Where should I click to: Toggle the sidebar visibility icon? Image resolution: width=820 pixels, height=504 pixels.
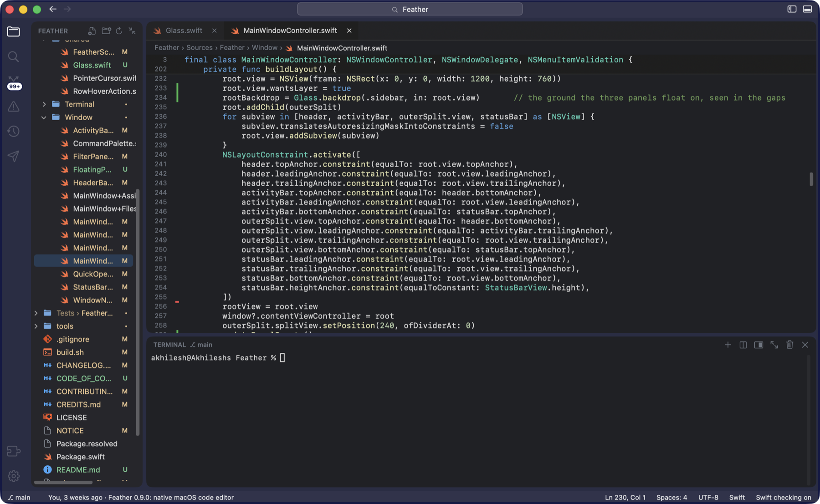click(x=792, y=9)
